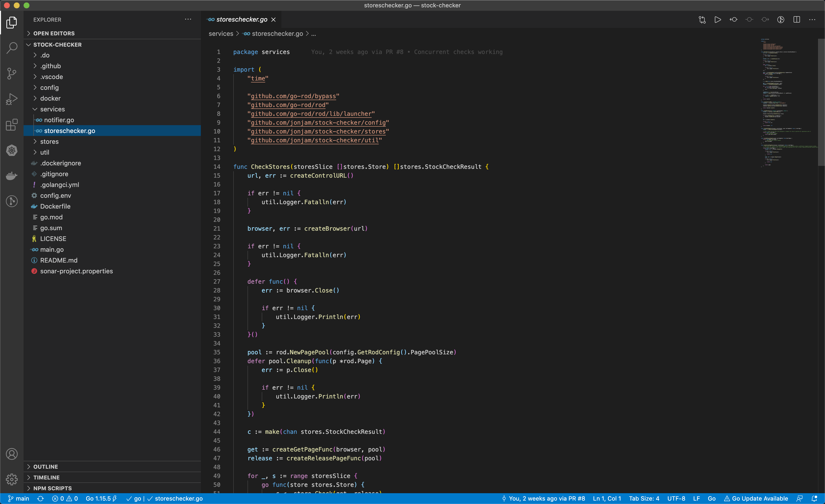Image resolution: width=825 pixels, height=504 pixels.
Task: Follow the github.com/go-rod/bypass import link
Action: pos(293,96)
